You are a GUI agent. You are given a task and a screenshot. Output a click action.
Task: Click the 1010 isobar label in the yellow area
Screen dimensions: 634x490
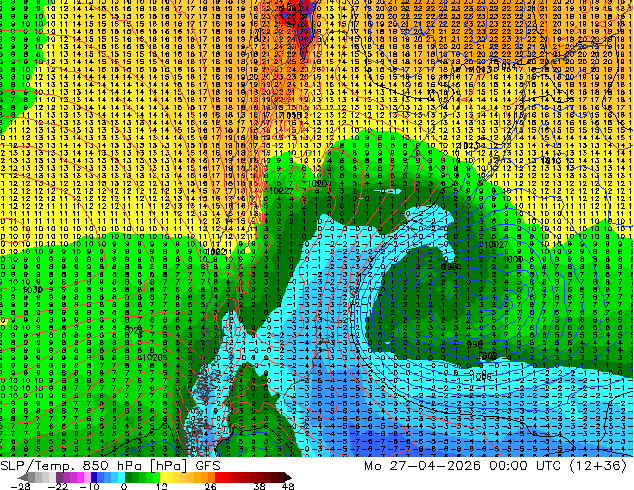click(551, 161)
